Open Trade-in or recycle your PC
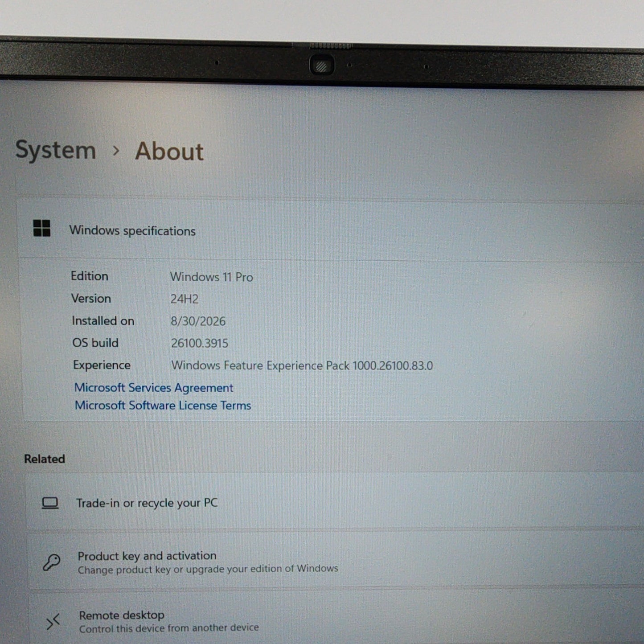Viewport: 644px width, 644px height. [334, 503]
